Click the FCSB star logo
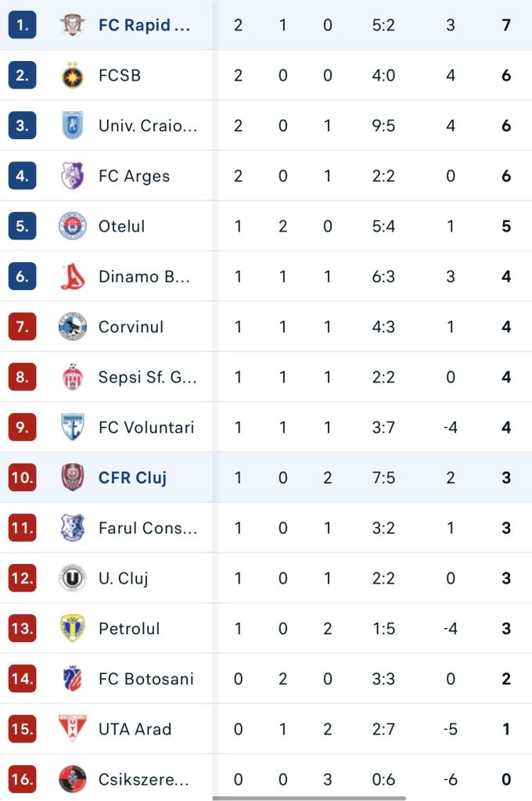 72,75
